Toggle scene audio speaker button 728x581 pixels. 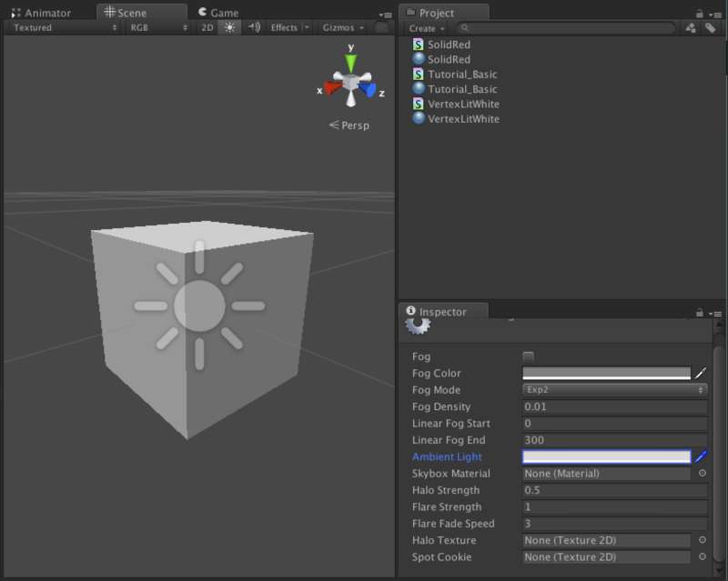click(254, 28)
